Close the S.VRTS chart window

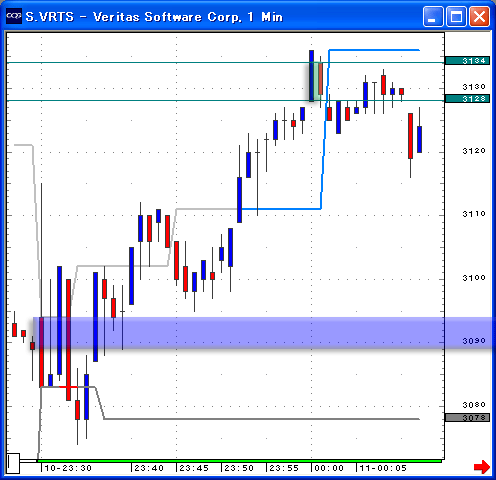479,16
